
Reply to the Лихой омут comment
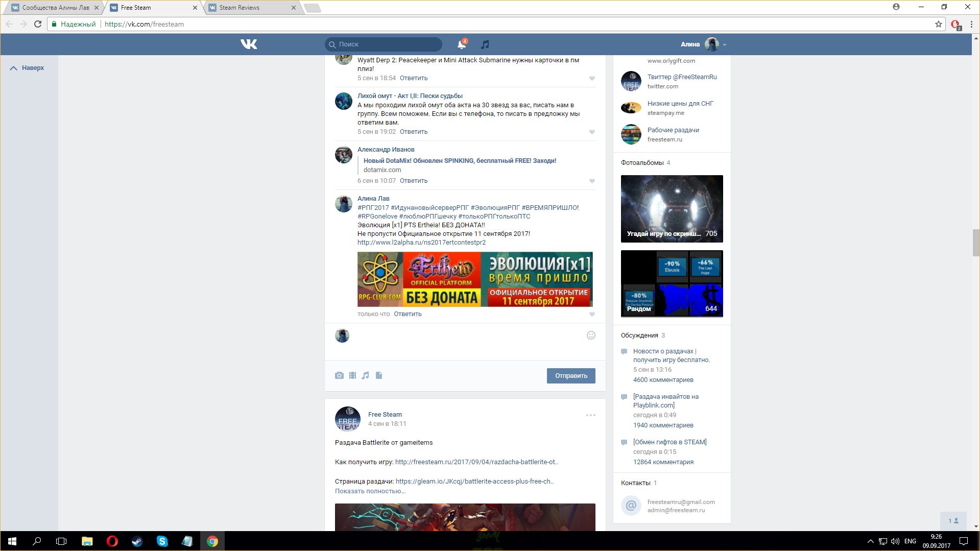coord(414,132)
